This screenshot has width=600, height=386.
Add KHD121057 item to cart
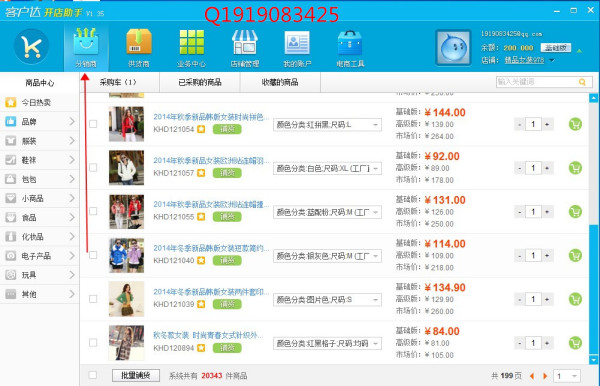pyautogui.click(x=575, y=168)
